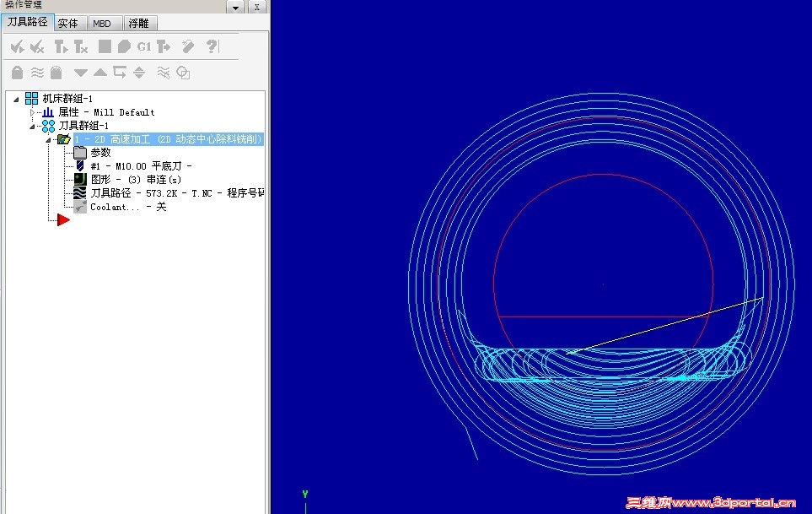The image size is (812, 514).
Task: Open backplot with the verify octagon icon
Action: [x=124, y=46]
